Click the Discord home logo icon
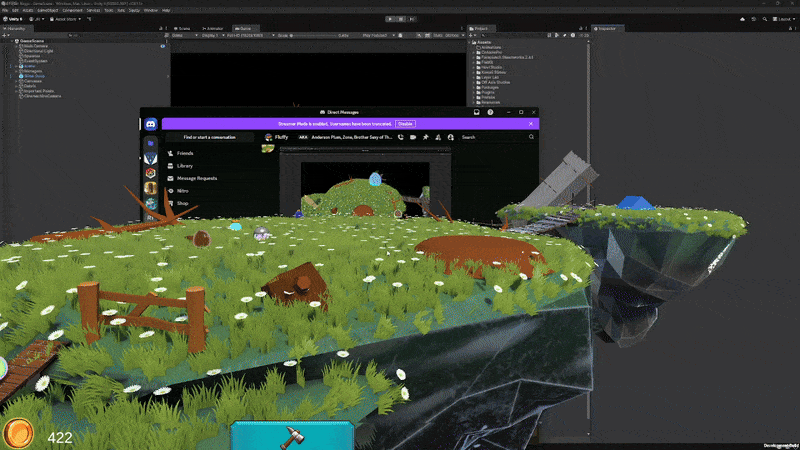Image resolution: width=800 pixels, height=450 pixels. [x=151, y=124]
